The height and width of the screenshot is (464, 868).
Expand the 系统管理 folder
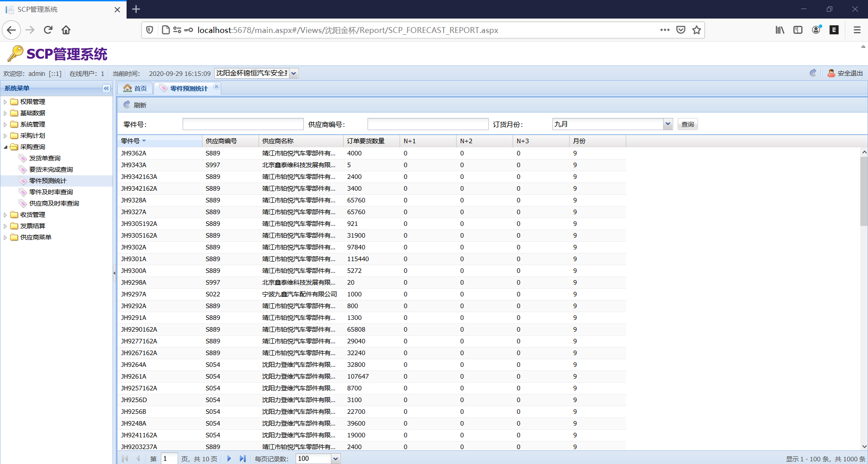[5, 125]
